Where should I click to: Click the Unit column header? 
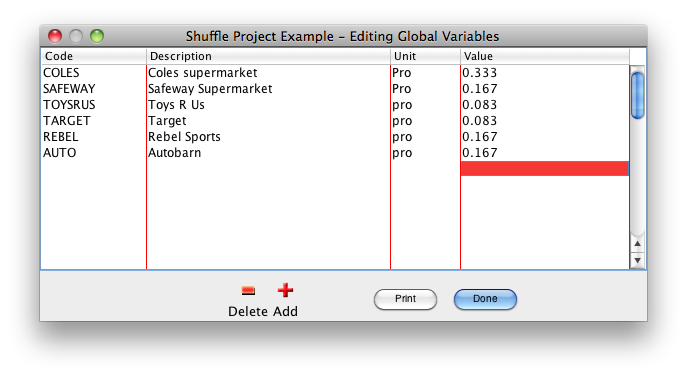pos(425,57)
